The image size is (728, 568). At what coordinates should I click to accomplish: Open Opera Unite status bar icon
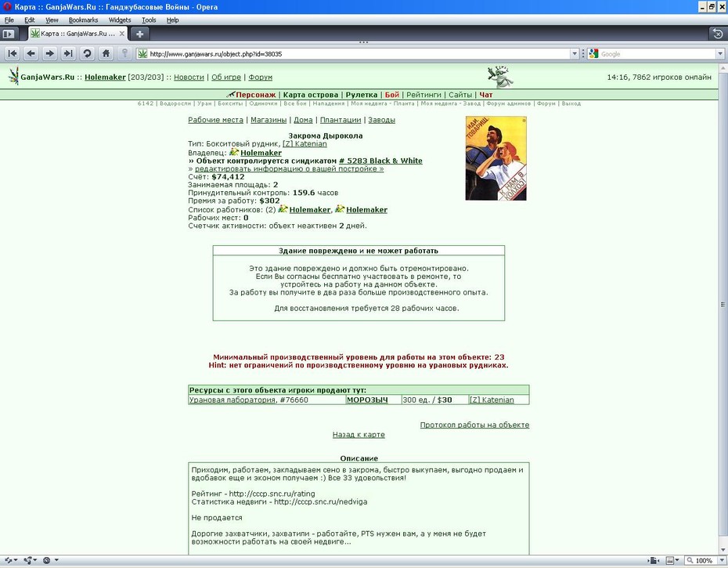[x=31, y=560]
